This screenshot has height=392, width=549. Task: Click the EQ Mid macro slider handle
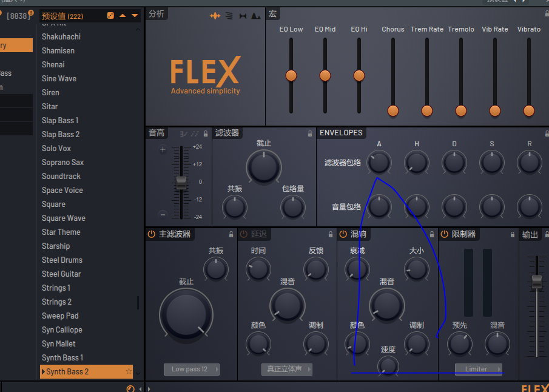(x=325, y=76)
